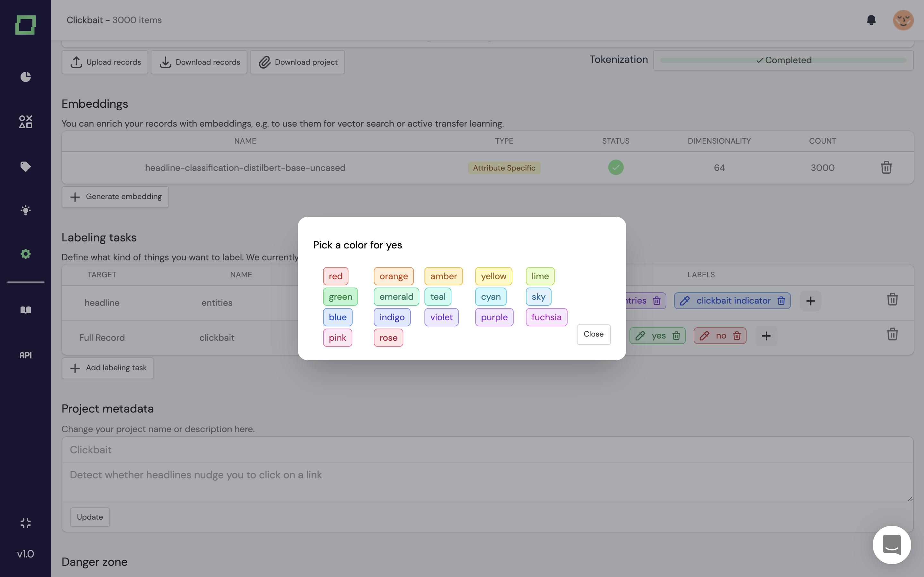Toggle fullscreen via minimize arrows icon
924x577 pixels.
pos(26,523)
